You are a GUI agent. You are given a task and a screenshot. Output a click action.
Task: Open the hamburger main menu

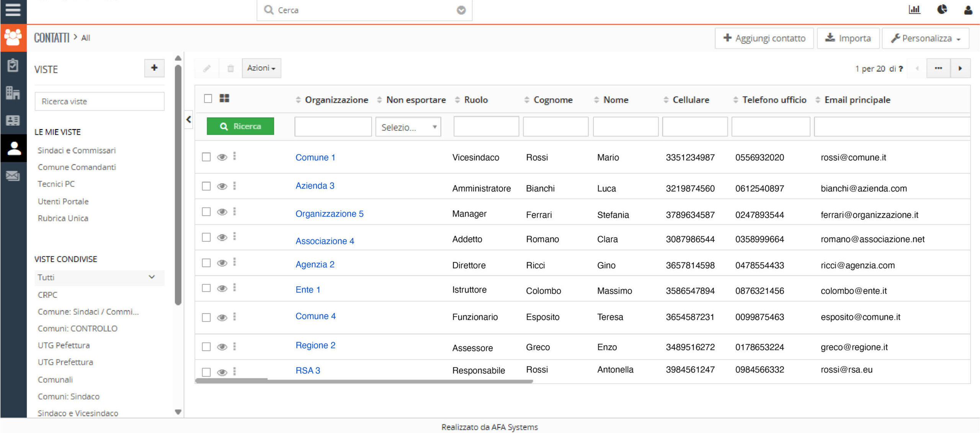pyautogui.click(x=13, y=10)
